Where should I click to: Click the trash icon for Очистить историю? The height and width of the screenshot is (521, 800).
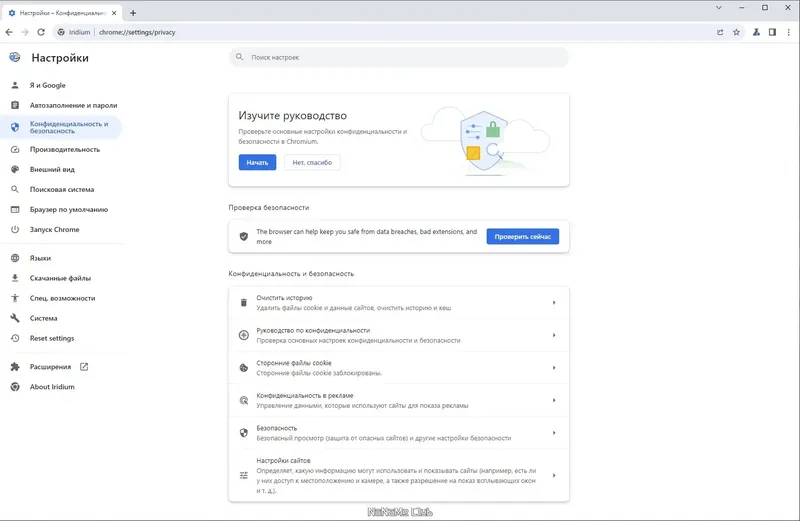[244, 303]
